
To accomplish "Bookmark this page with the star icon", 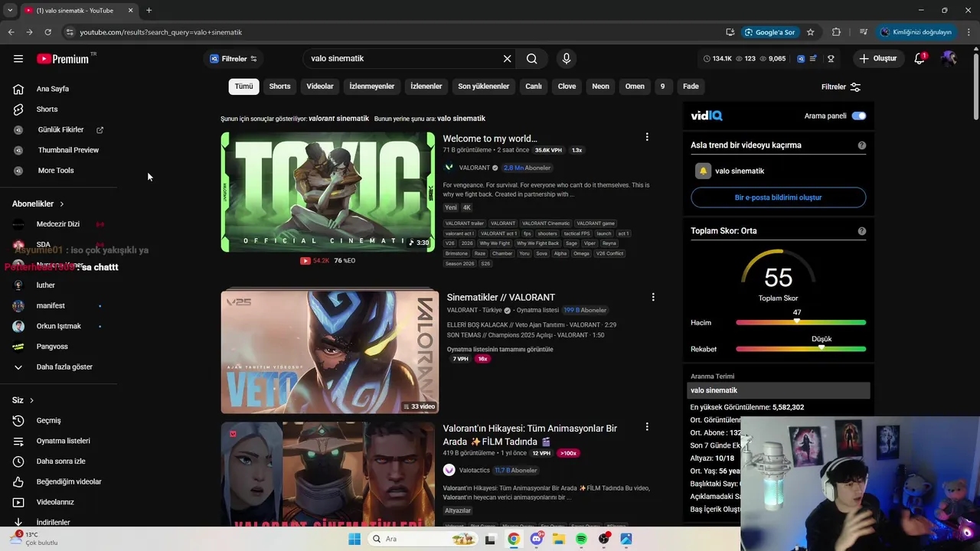I will pyautogui.click(x=810, y=32).
